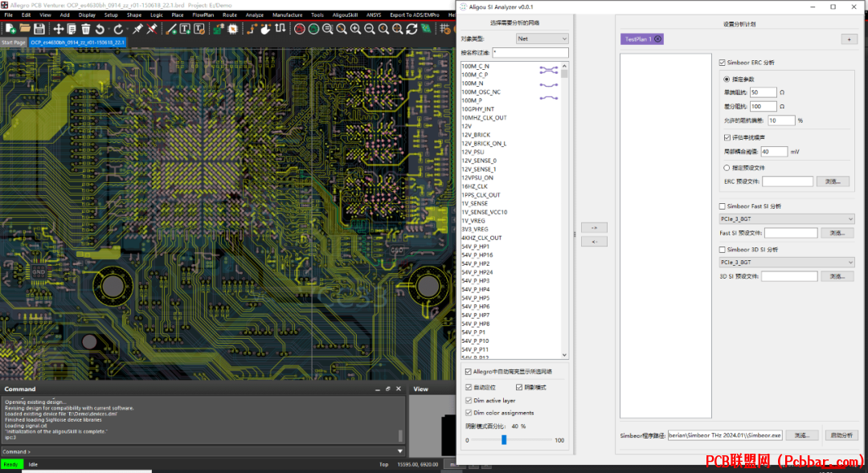Open the Manufacture menu

[287, 15]
